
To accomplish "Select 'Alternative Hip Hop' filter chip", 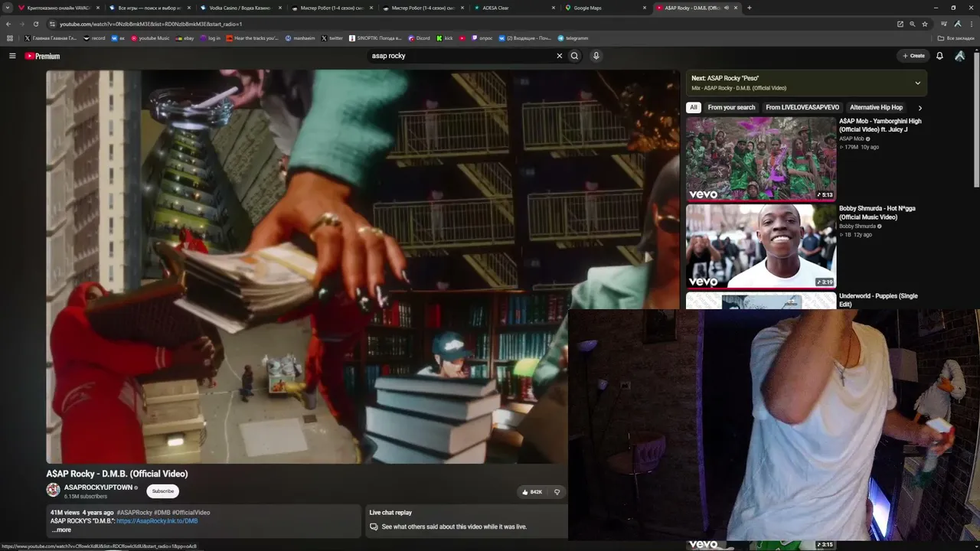I will point(876,108).
